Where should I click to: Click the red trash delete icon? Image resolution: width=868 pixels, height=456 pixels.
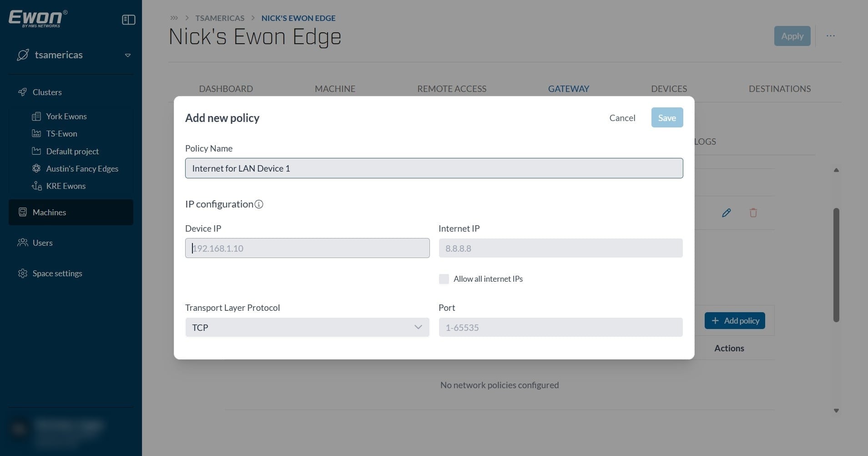click(x=753, y=213)
